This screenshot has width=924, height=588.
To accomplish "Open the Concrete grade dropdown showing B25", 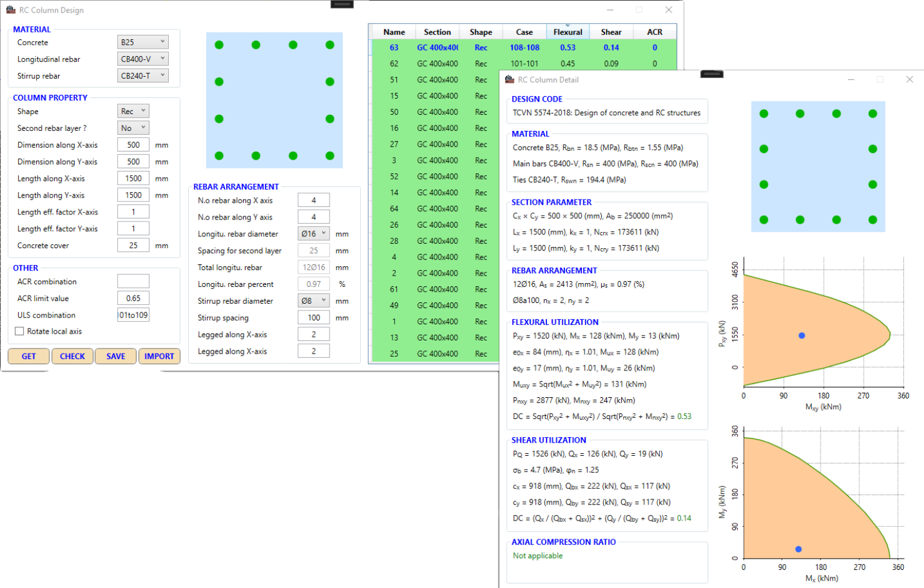I will 143,42.
